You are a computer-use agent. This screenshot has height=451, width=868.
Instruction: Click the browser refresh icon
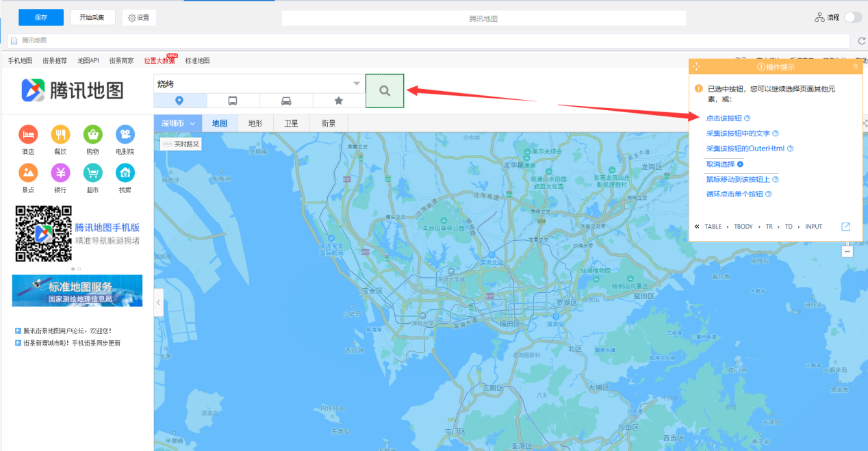pos(861,41)
